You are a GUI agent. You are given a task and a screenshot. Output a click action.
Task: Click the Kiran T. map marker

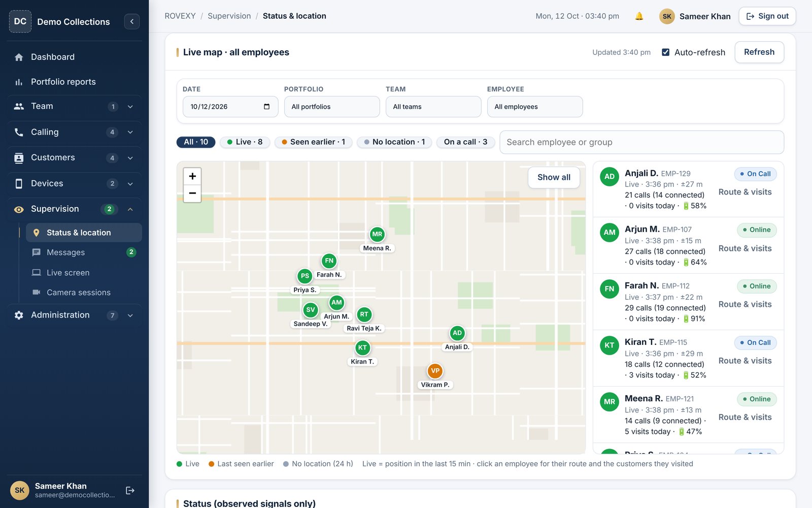pyautogui.click(x=362, y=348)
